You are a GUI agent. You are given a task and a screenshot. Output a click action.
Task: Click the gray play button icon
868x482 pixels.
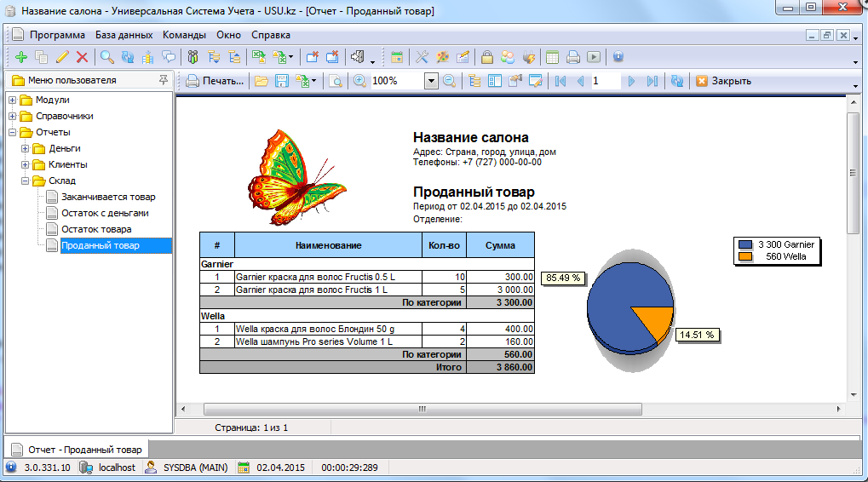pos(594,57)
